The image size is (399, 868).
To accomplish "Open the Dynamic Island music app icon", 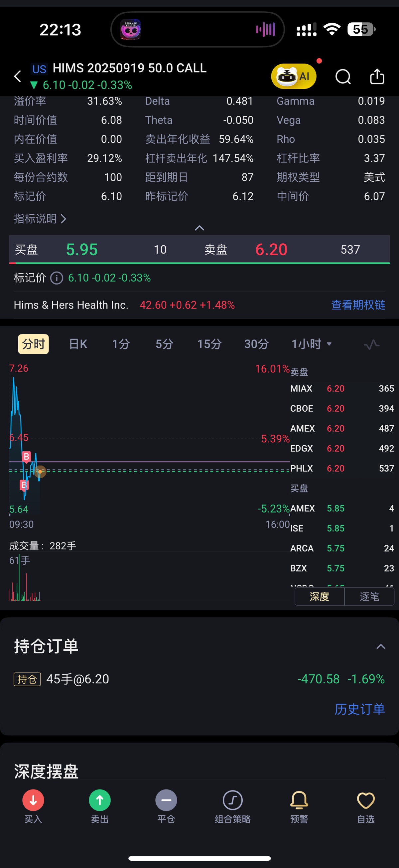I will [131, 29].
